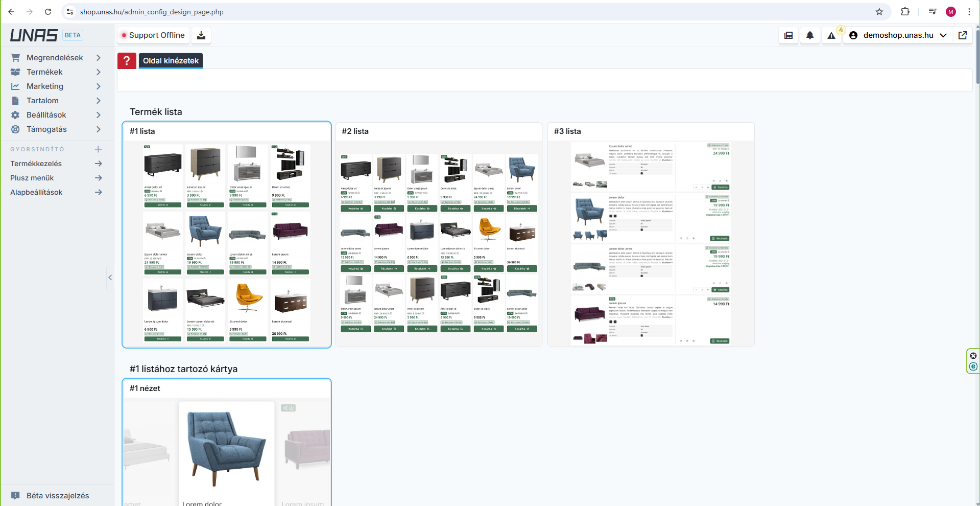Click the download icon next to Support Offline

(201, 35)
